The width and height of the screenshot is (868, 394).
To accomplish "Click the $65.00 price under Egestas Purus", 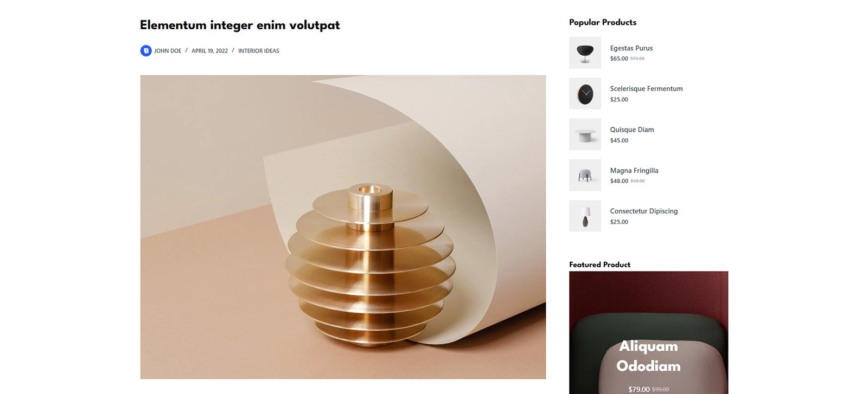I will (619, 59).
